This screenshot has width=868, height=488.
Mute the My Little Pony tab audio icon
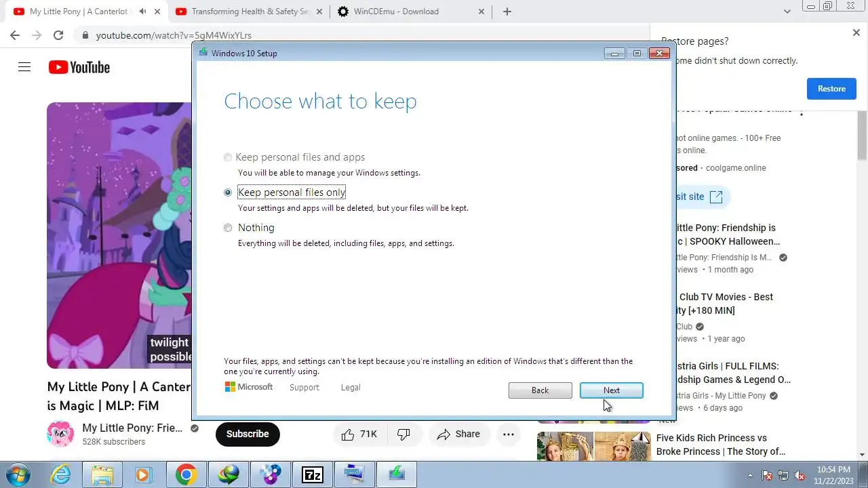[x=143, y=12]
